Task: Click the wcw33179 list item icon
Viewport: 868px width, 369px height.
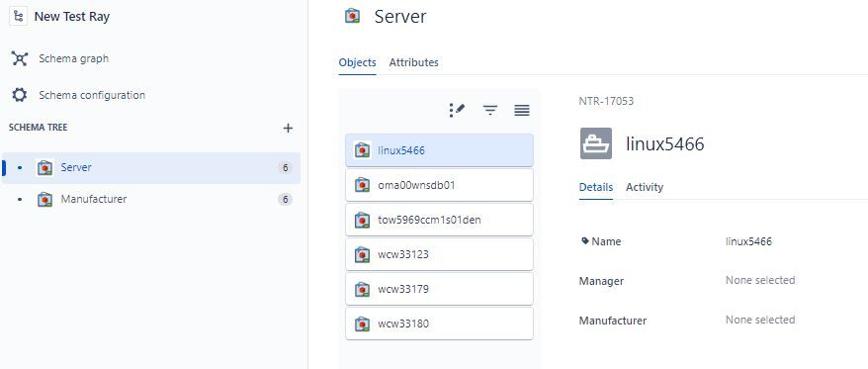Action: pos(362,289)
